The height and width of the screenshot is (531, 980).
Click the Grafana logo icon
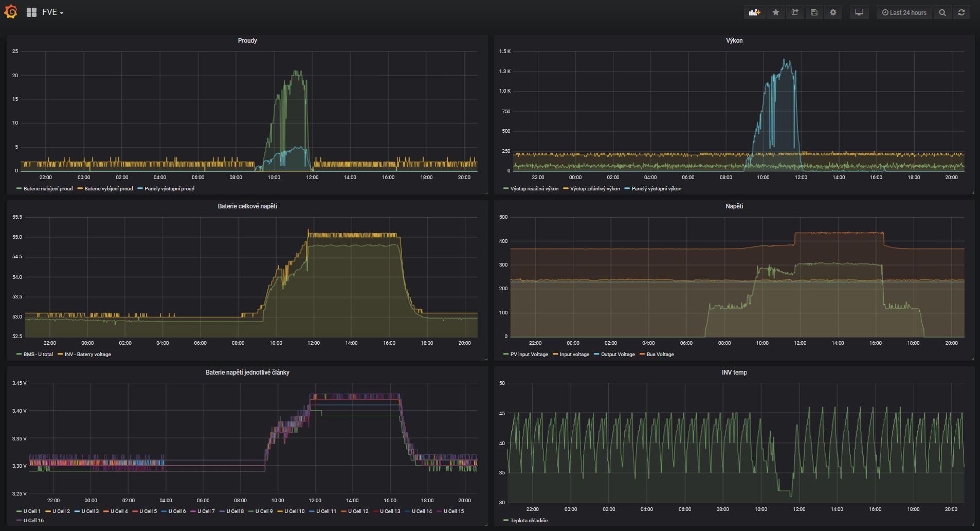(11, 12)
